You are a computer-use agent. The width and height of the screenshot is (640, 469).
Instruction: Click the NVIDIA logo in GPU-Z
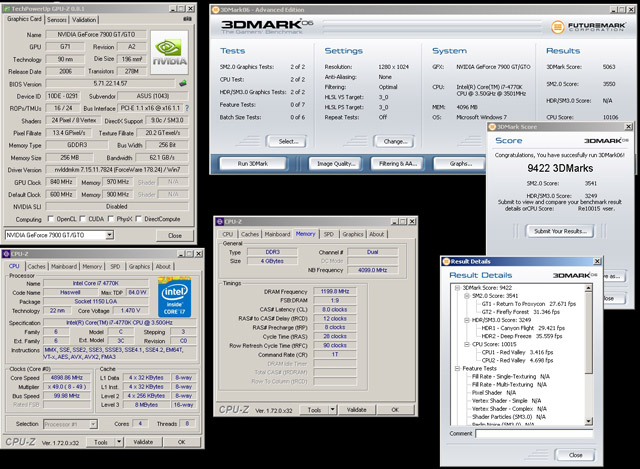pyautogui.click(x=171, y=53)
